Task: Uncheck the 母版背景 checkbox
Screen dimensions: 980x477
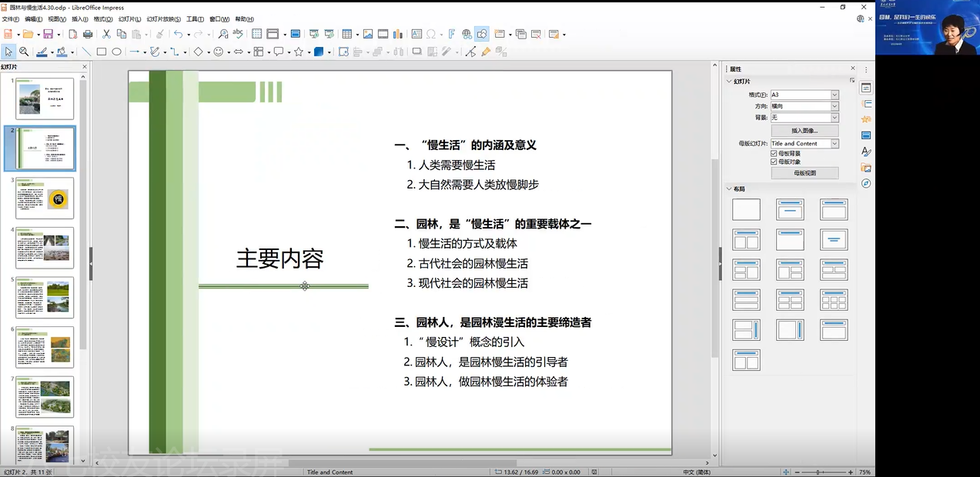Action: click(774, 153)
